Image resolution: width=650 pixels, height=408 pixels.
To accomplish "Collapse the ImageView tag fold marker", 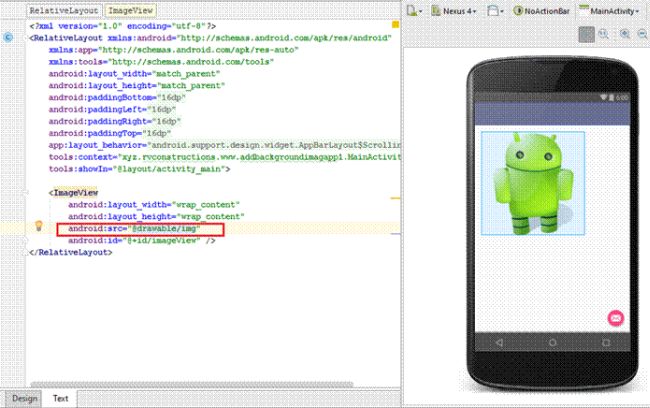I will click(x=26, y=193).
